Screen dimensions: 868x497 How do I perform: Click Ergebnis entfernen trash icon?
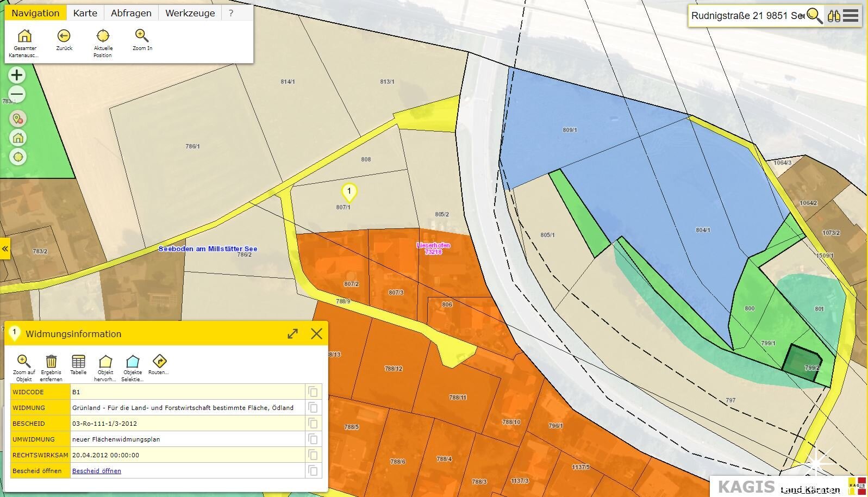point(51,362)
